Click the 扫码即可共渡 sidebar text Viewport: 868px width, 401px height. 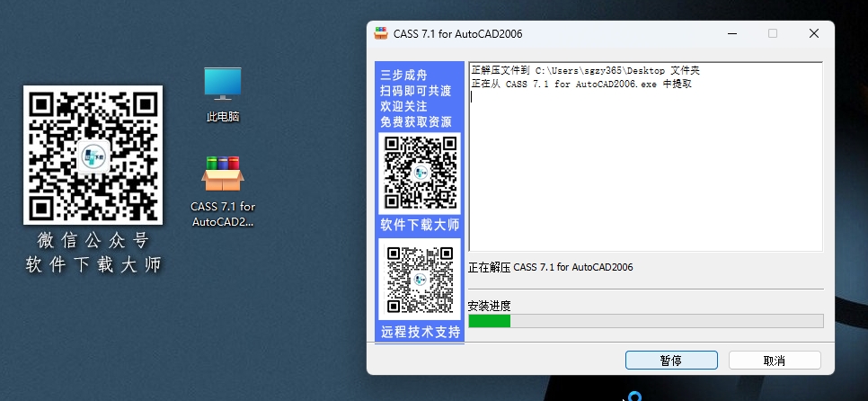[416, 91]
